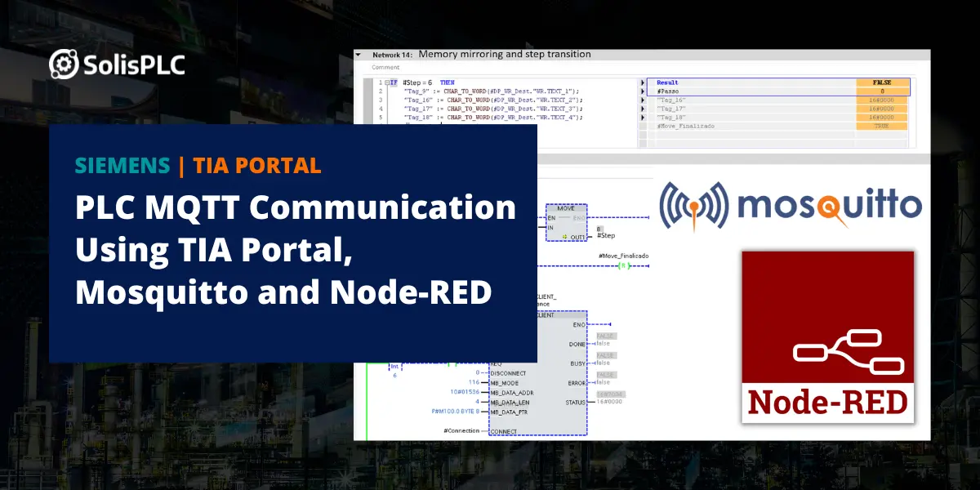The width and height of the screenshot is (980, 490).
Task: Click the OUT1 output pin of MOVE
Action: (577, 237)
